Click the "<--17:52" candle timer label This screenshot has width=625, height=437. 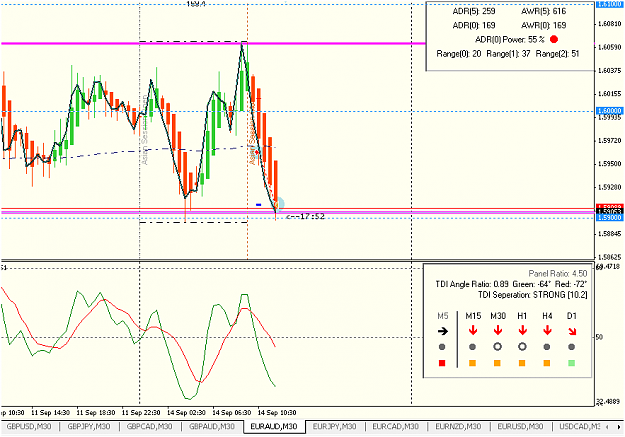click(305, 217)
